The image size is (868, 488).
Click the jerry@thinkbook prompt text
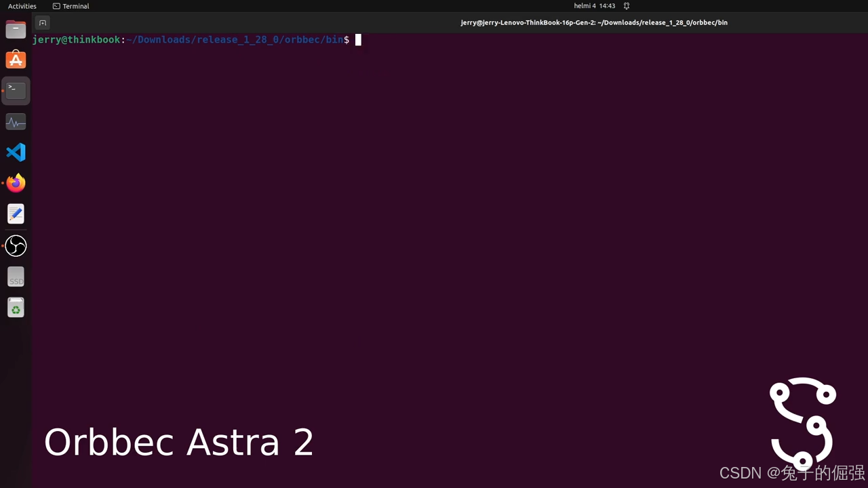click(x=76, y=39)
